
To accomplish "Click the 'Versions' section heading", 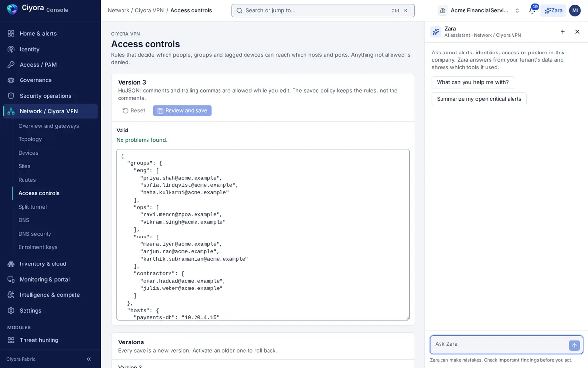I will 131,342.
